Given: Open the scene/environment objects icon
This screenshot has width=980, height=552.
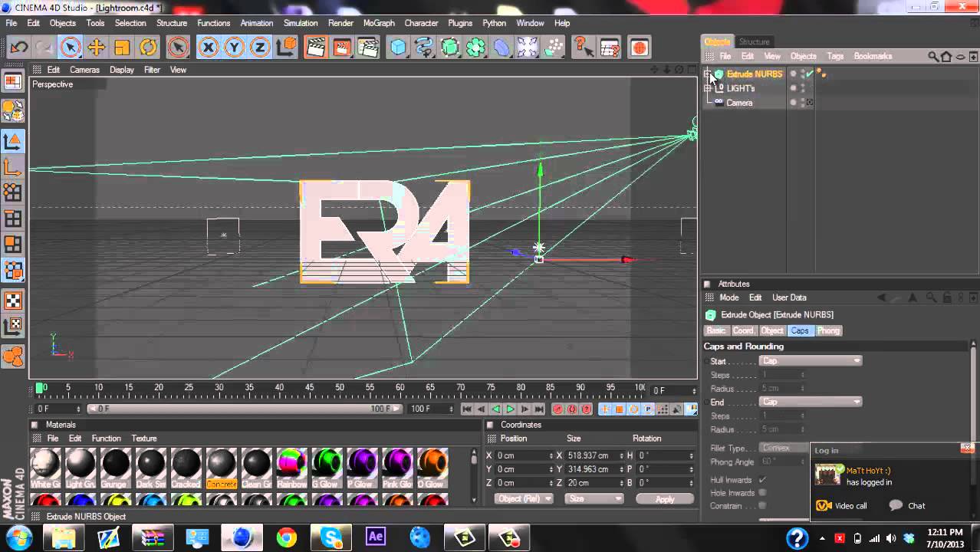Looking at the screenshot, I should tap(528, 48).
